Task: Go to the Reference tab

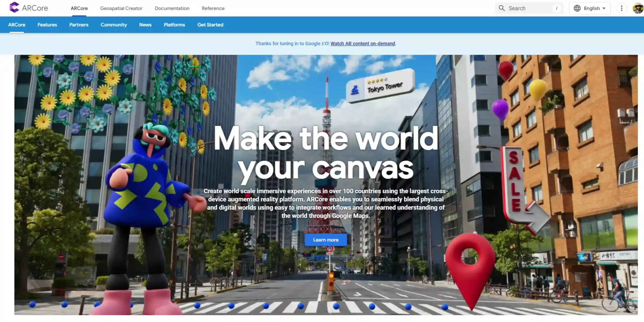Action: [x=213, y=8]
